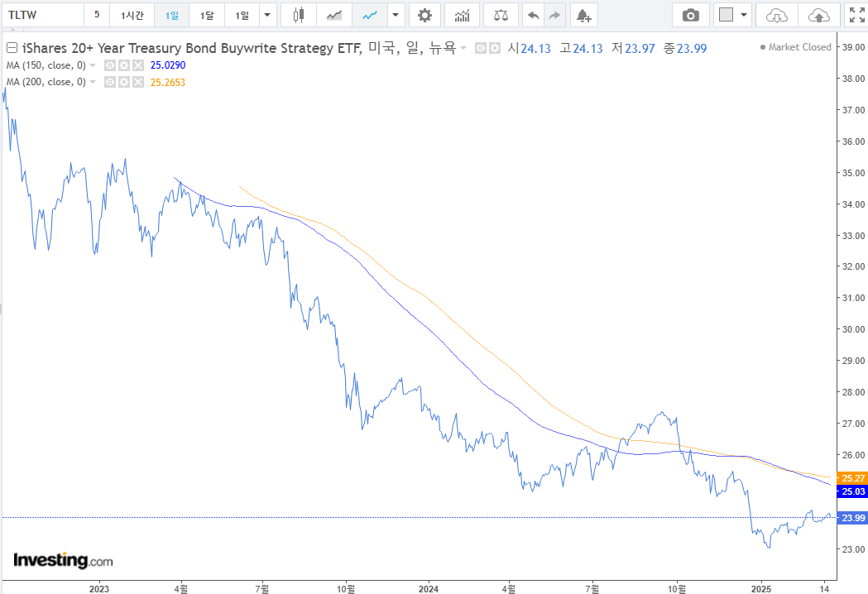Click the Investing.com logo link
The height and width of the screenshot is (594, 868).
coord(63,560)
